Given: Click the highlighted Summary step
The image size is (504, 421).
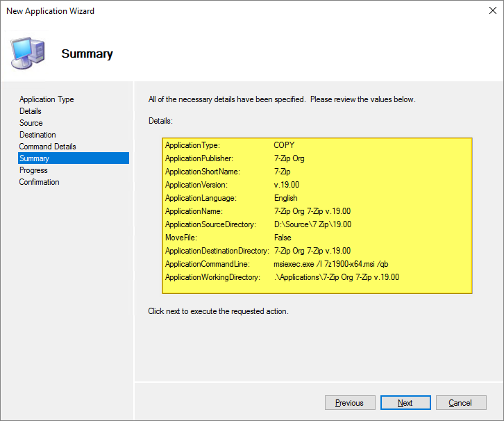Looking at the screenshot, I should (35, 158).
